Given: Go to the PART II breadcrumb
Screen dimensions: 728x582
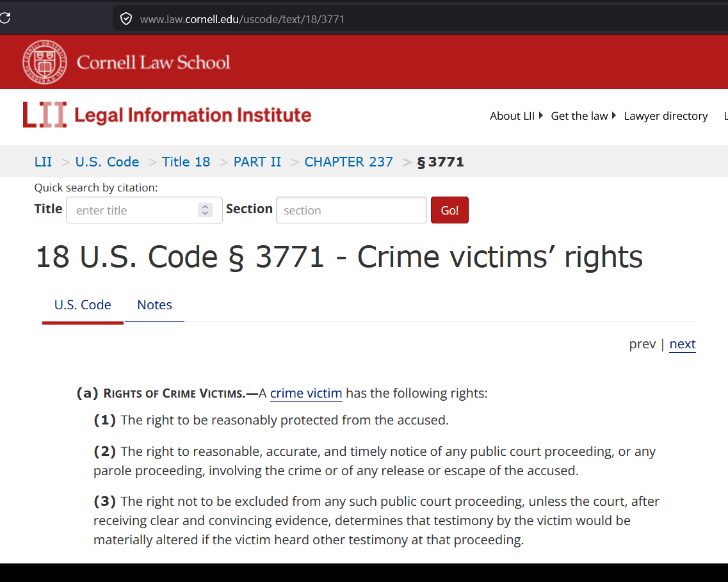Looking at the screenshot, I should pyautogui.click(x=257, y=161).
